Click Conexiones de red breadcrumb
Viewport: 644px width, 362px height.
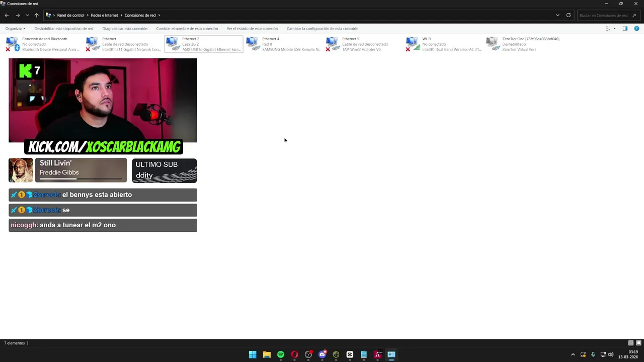click(140, 15)
